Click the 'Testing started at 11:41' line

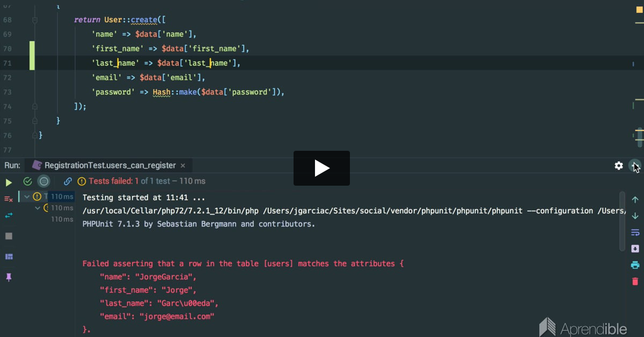(x=143, y=197)
